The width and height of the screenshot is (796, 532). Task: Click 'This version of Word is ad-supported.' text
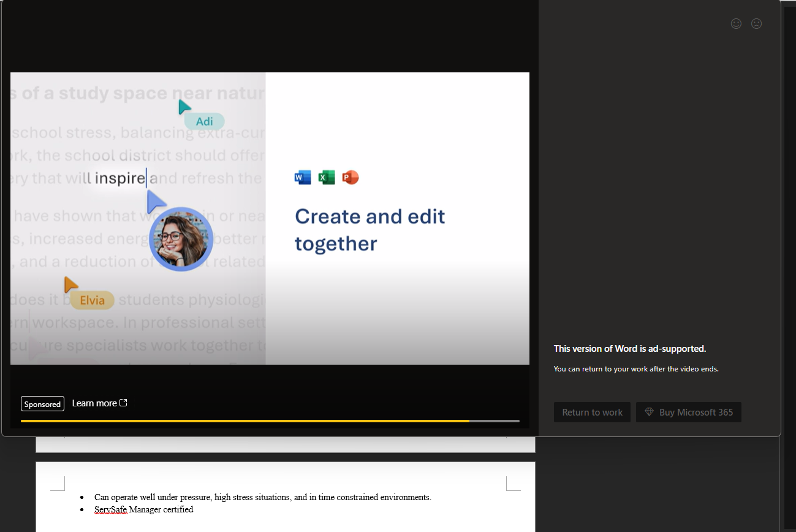[x=630, y=349]
